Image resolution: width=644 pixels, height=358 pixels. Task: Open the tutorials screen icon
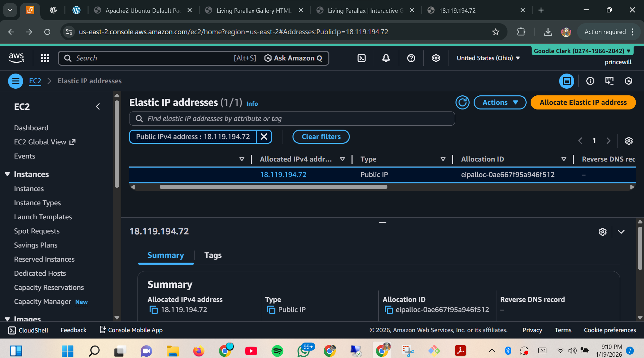tap(609, 81)
